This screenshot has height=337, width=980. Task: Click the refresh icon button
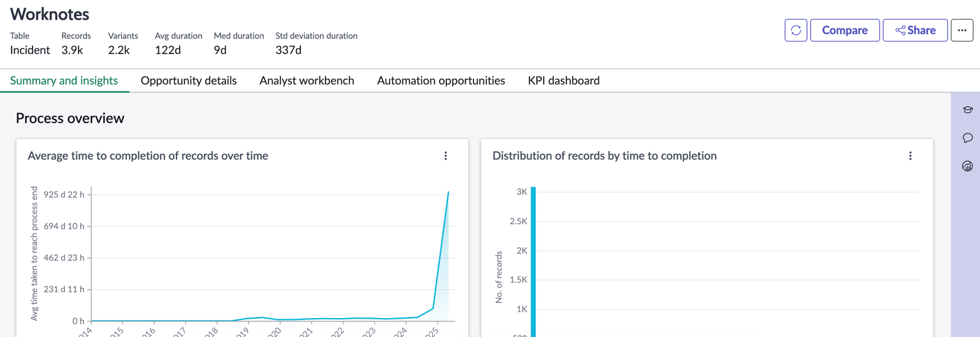[796, 30]
